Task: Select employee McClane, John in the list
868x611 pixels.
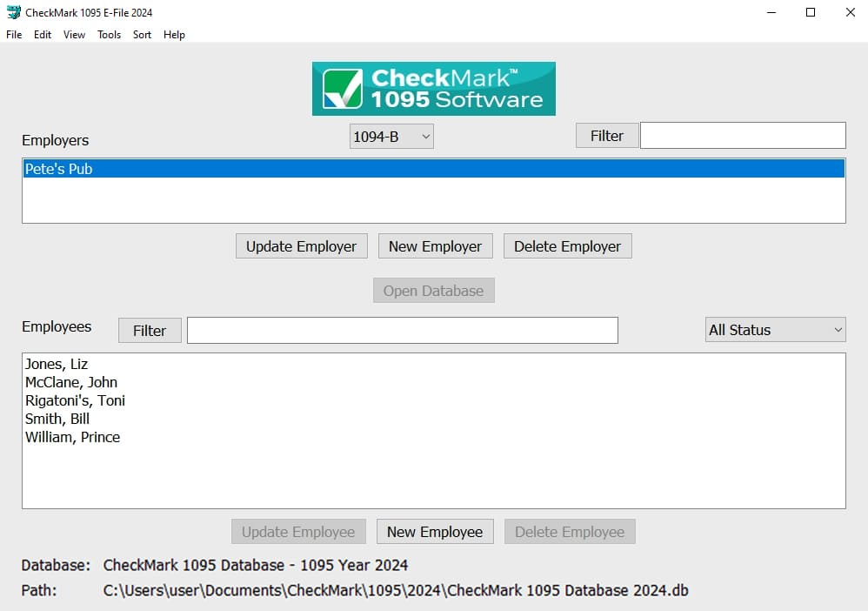Action: pos(71,382)
